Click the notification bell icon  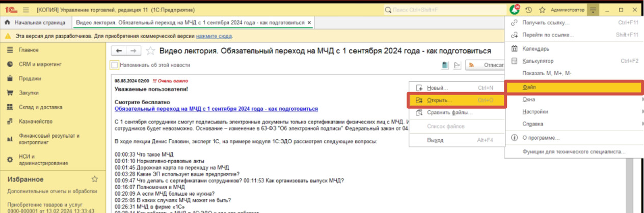tap(515, 10)
